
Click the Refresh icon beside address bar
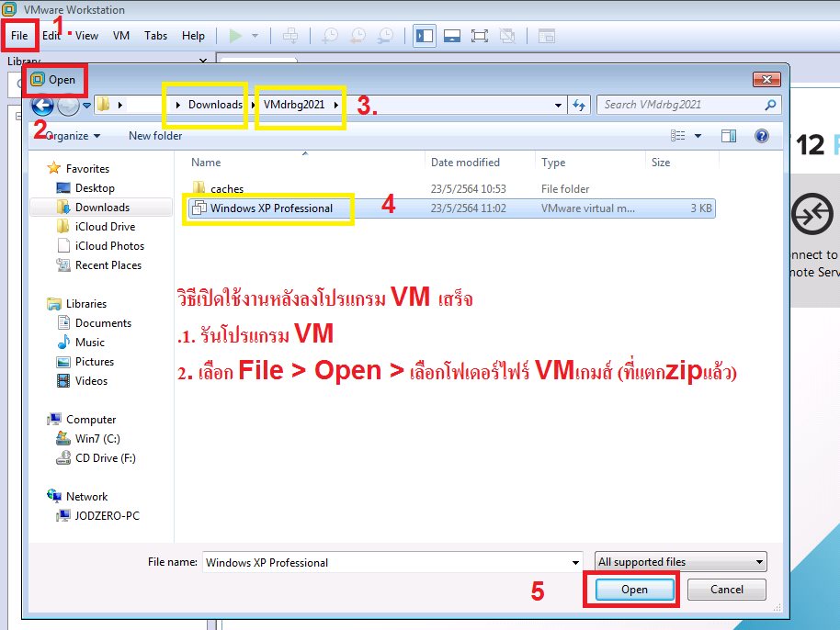click(579, 105)
